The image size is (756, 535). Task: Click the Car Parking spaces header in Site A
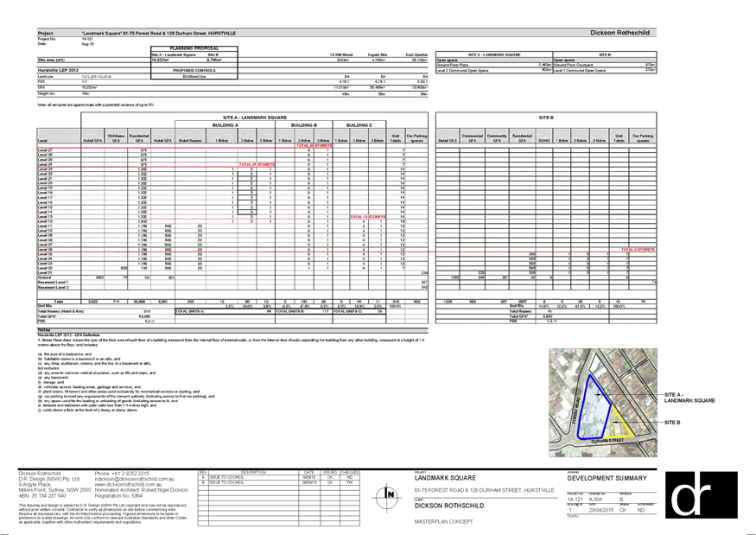[416, 137]
